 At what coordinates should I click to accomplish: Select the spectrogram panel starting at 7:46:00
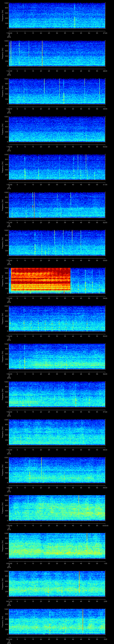point(57,16)
